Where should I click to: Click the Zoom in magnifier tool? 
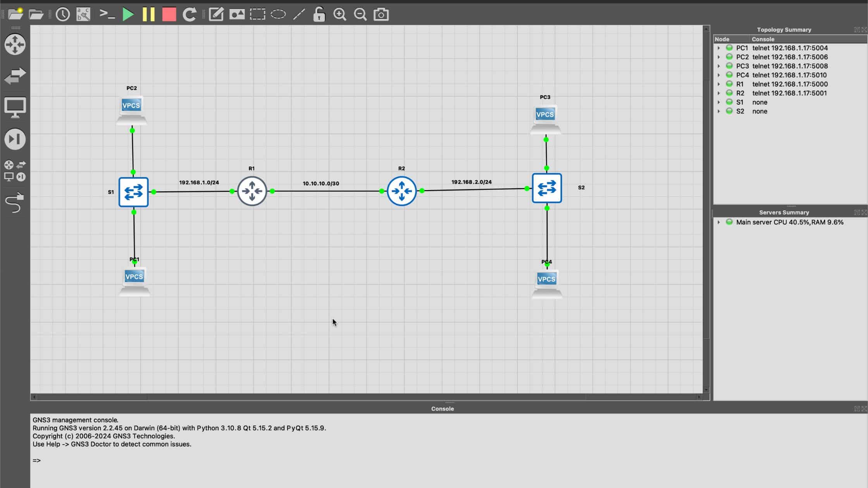click(x=340, y=14)
